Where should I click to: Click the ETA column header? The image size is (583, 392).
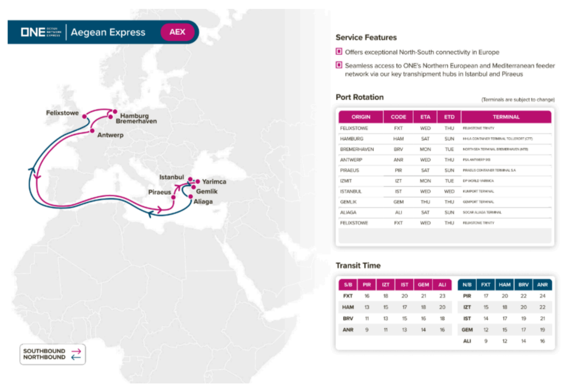click(x=425, y=117)
